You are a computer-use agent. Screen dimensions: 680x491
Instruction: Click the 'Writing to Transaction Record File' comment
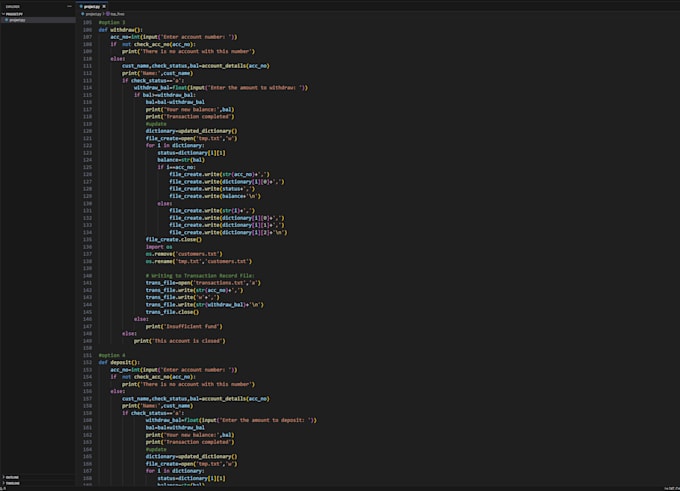pyautogui.click(x=200, y=276)
